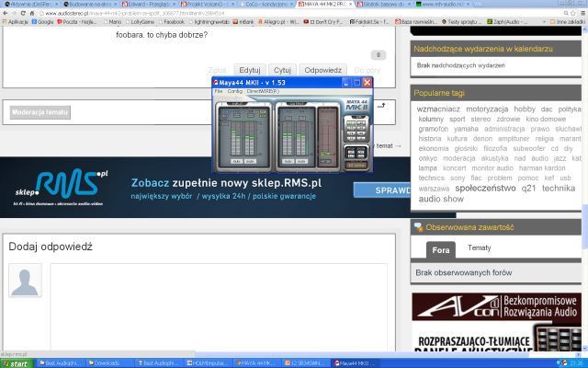
Task: Click the AVcon advertisement banner
Action: click(496, 306)
